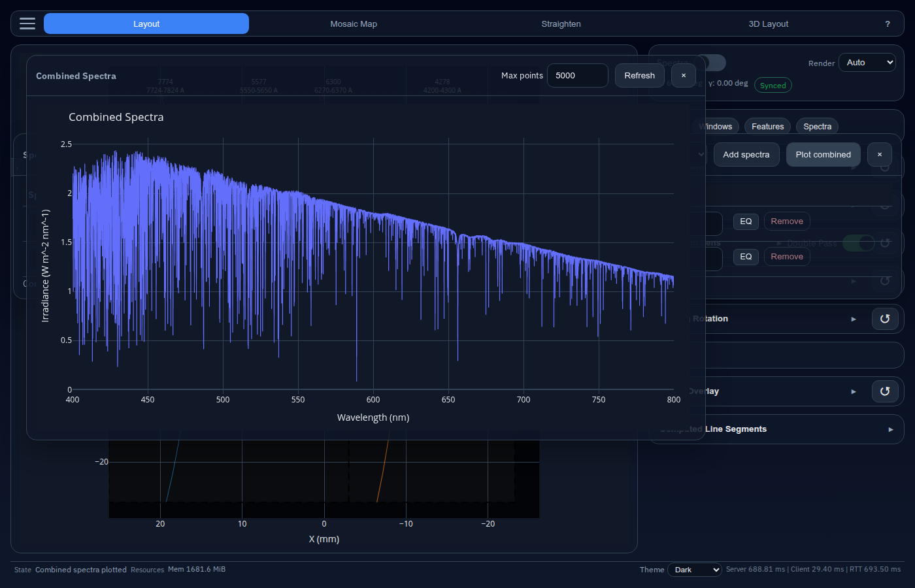Toggle the Double Pass switch

click(x=859, y=243)
